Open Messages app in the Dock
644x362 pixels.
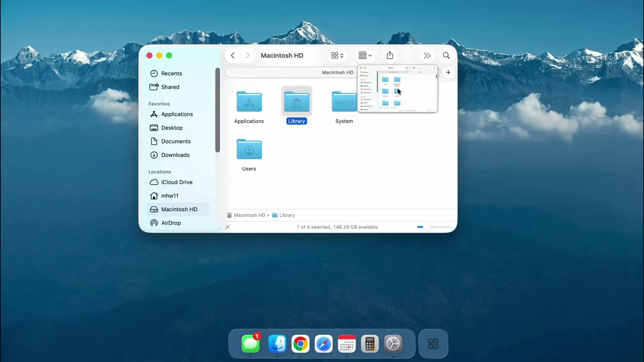tap(251, 344)
